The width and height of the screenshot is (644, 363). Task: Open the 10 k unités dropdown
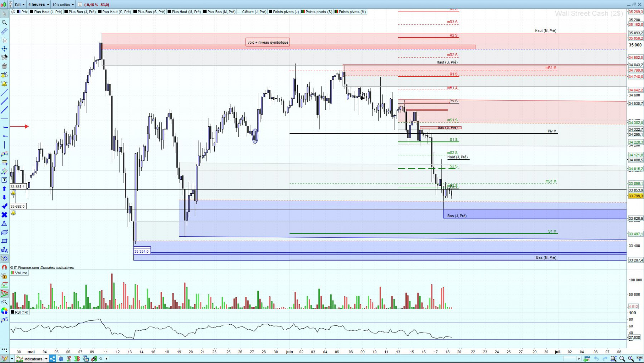click(x=63, y=5)
